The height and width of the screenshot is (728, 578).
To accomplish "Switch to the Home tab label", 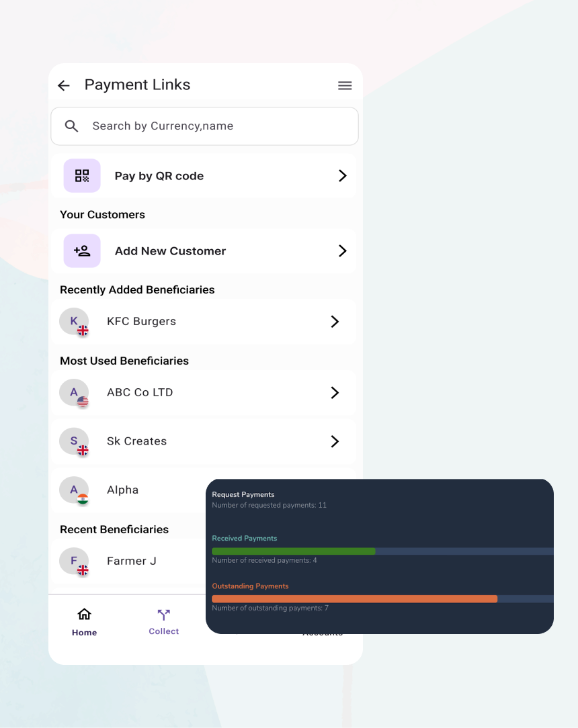I will pos(84,633).
